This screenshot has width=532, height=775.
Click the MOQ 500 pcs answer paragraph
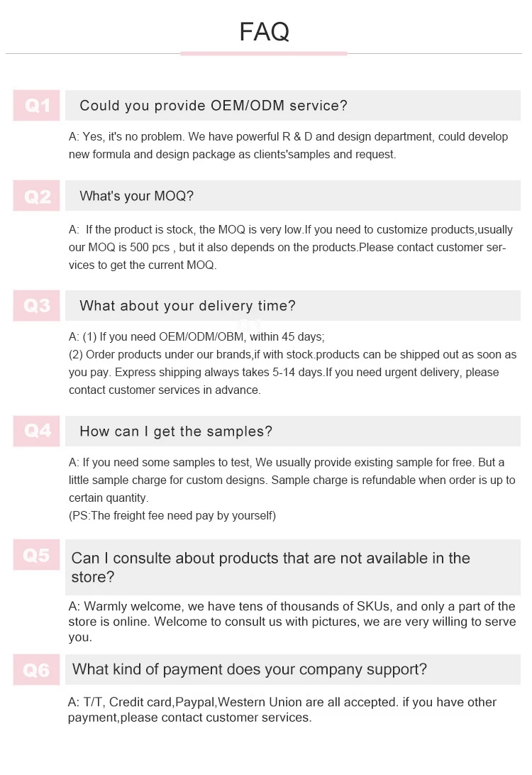(x=290, y=247)
